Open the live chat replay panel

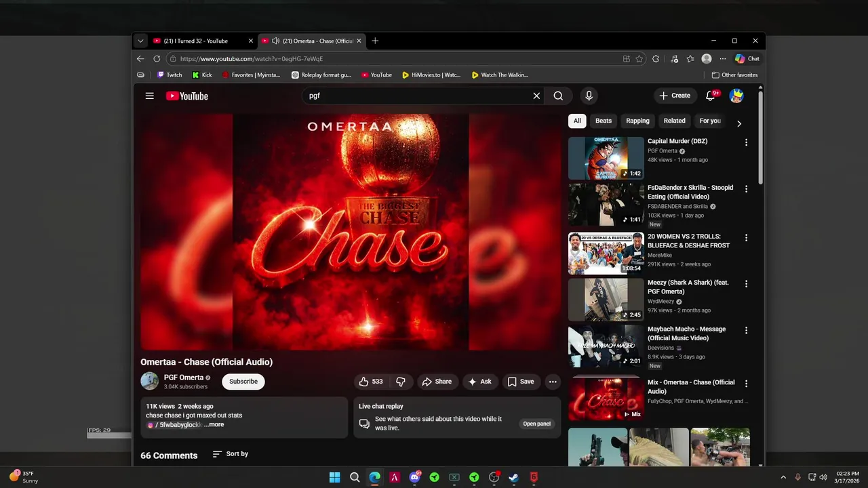(x=536, y=424)
